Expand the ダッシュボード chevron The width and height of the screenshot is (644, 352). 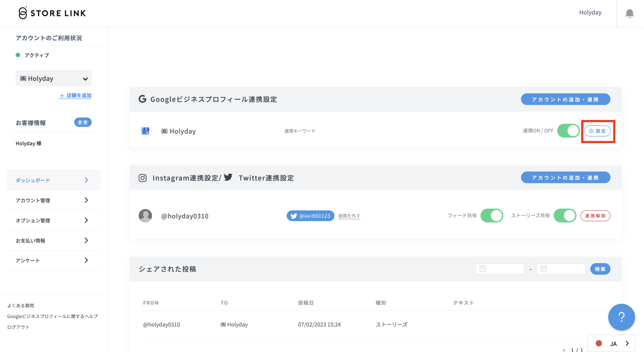(86, 180)
